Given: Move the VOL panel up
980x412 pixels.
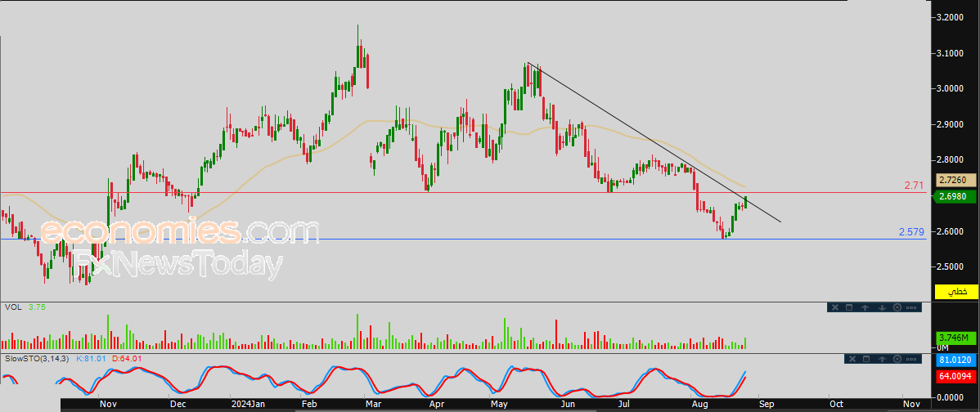Looking at the screenshot, I should (x=865, y=307).
